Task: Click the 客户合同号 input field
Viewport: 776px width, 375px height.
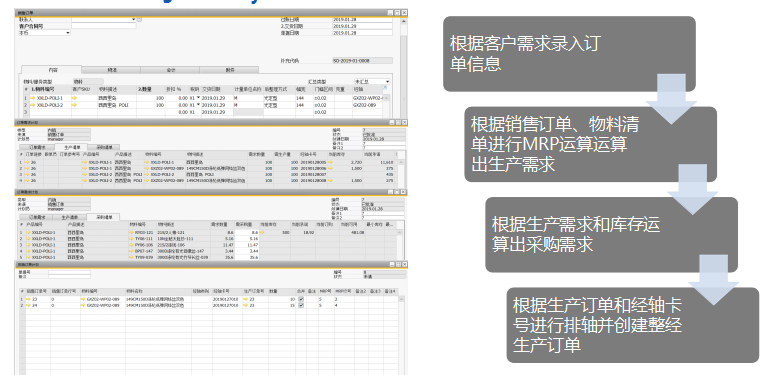Action: (103, 26)
